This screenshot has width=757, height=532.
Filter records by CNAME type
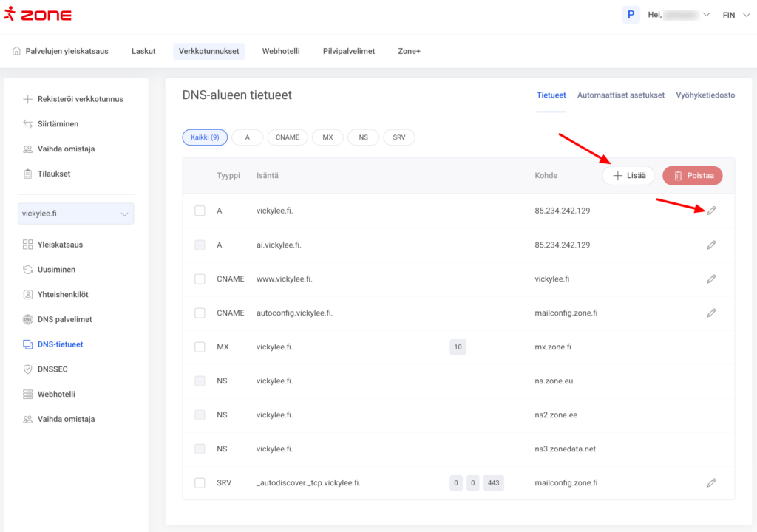[288, 137]
